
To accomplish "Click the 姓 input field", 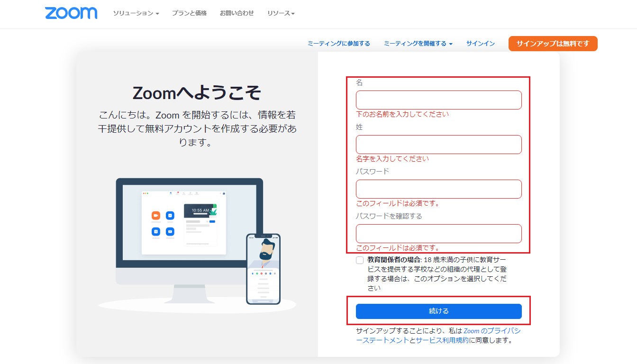I will pyautogui.click(x=438, y=145).
